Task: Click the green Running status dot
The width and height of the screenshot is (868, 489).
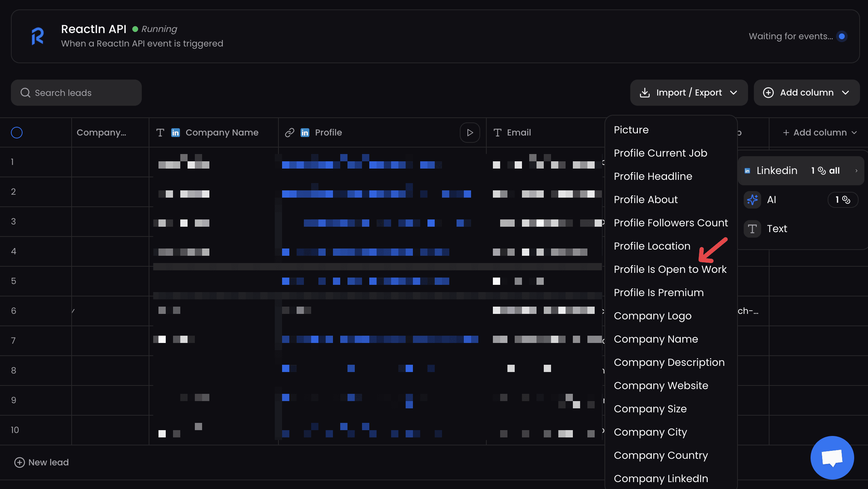Action: point(135,29)
